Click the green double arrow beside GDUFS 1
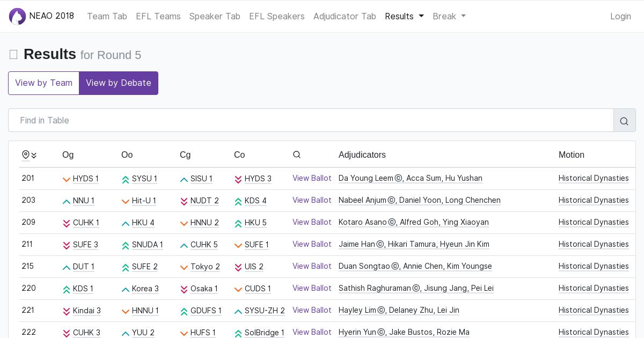This screenshot has height=338, width=644. [x=184, y=312]
